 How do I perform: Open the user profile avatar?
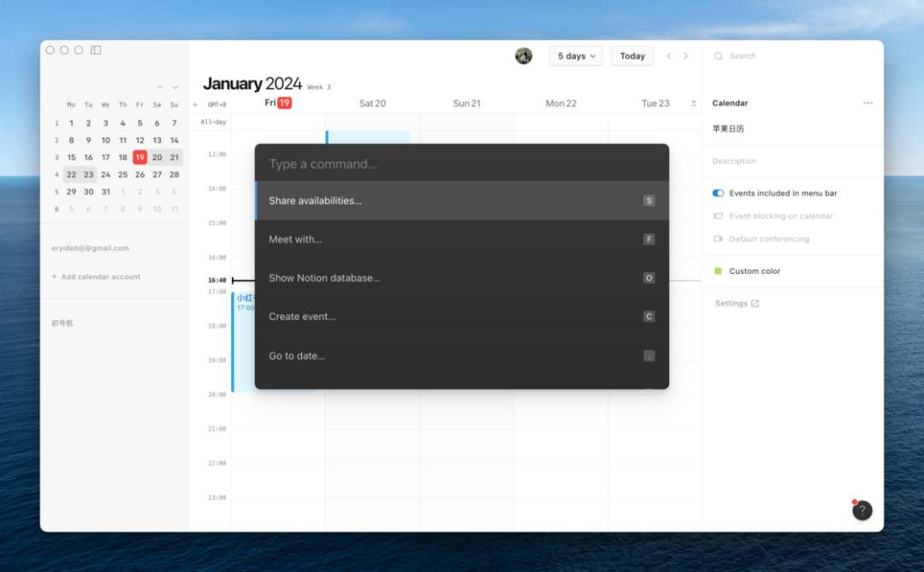[524, 56]
